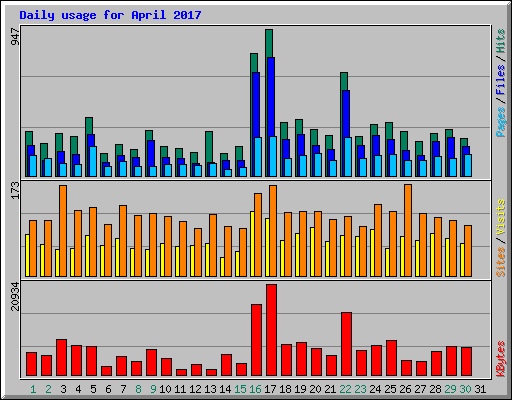Click day 18 on the x-axis

[x=285, y=389]
